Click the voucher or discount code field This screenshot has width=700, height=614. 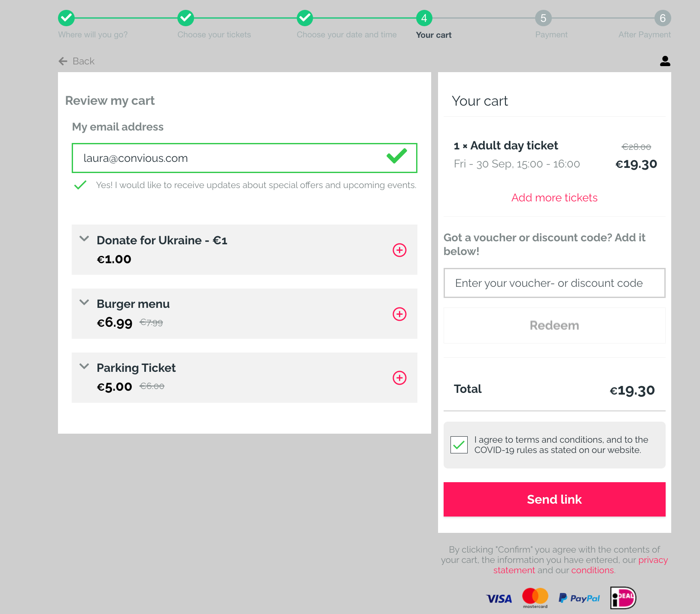point(554,283)
